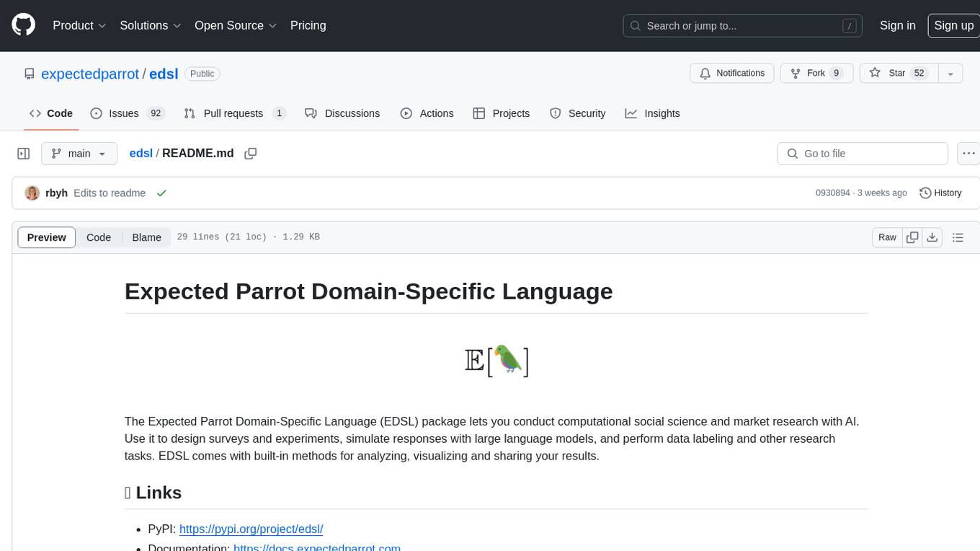
Task: Switch to the Actions tab
Action: pyautogui.click(x=427, y=113)
